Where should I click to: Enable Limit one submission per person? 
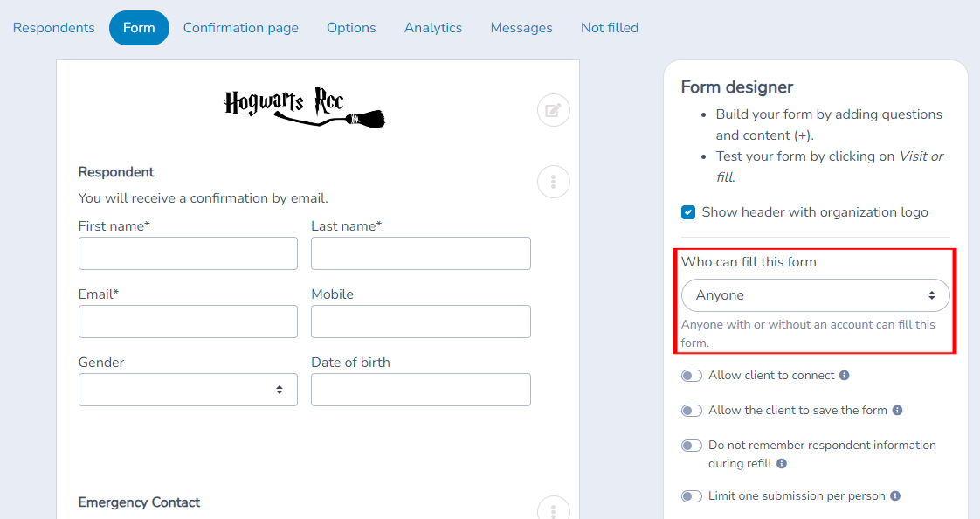tap(691, 496)
